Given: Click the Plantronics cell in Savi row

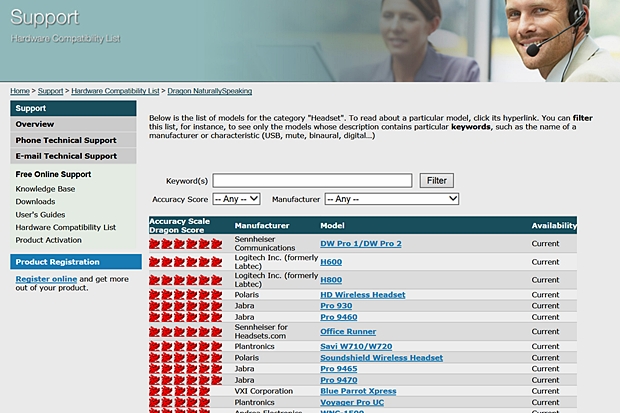Looking at the screenshot, I should (254, 346).
